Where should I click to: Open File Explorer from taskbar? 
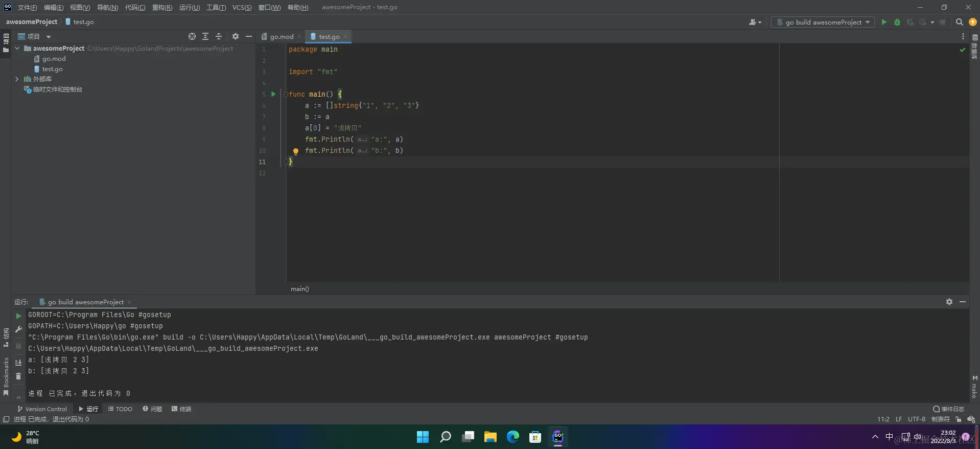[490, 437]
